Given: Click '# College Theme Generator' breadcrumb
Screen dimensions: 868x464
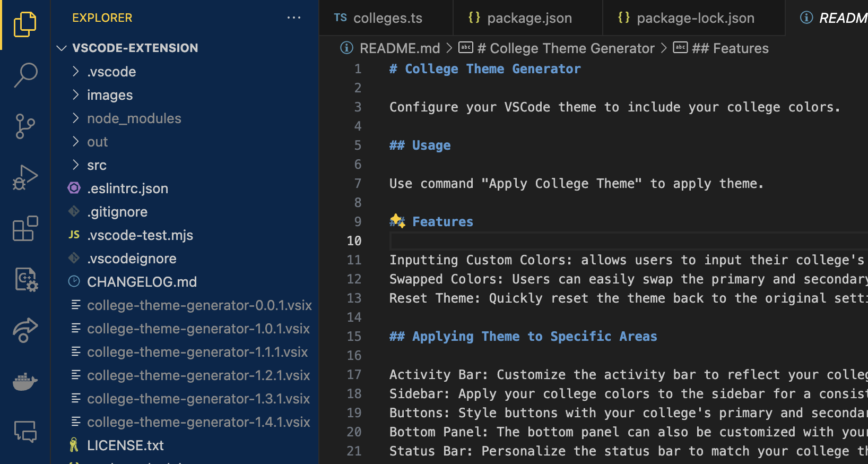Looking at the screenshot, I should coord(566,48).
